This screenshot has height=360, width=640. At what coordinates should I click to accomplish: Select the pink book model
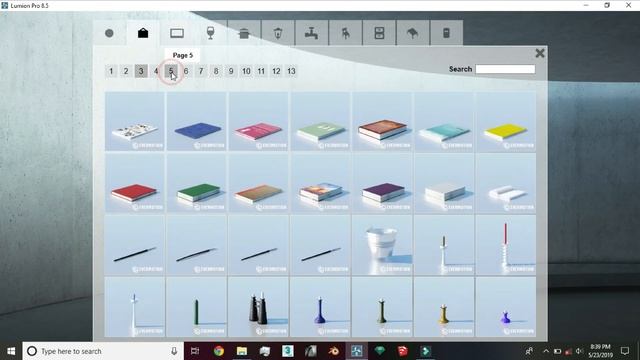258,121
